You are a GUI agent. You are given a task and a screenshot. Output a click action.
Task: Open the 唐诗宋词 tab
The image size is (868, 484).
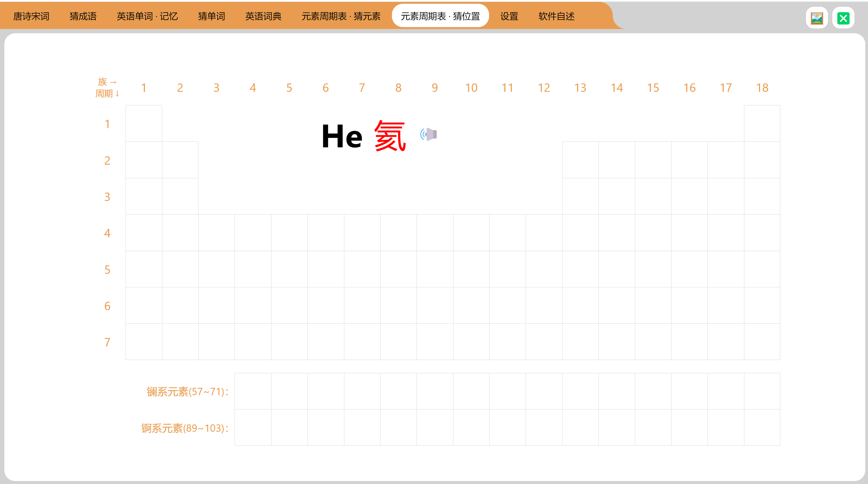click(x=31, y=16)
